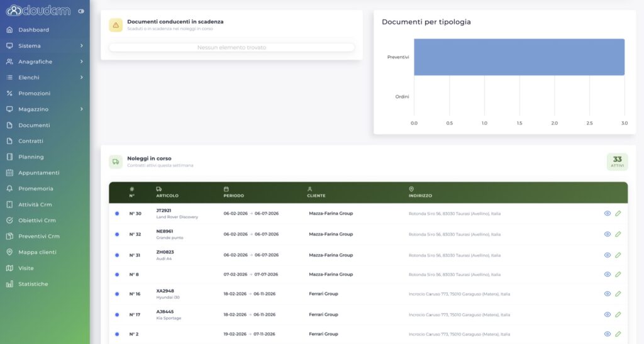This screenshot has width=644, height=344.
Task: Edit contract N° 8 pencil icon
Action: 618,274
